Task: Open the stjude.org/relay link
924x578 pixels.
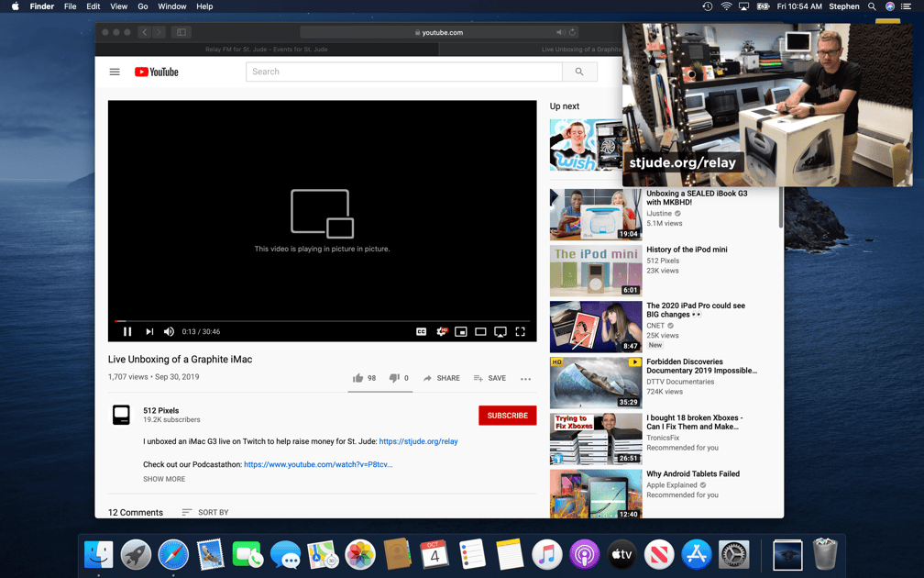Action: click(418, 441)
